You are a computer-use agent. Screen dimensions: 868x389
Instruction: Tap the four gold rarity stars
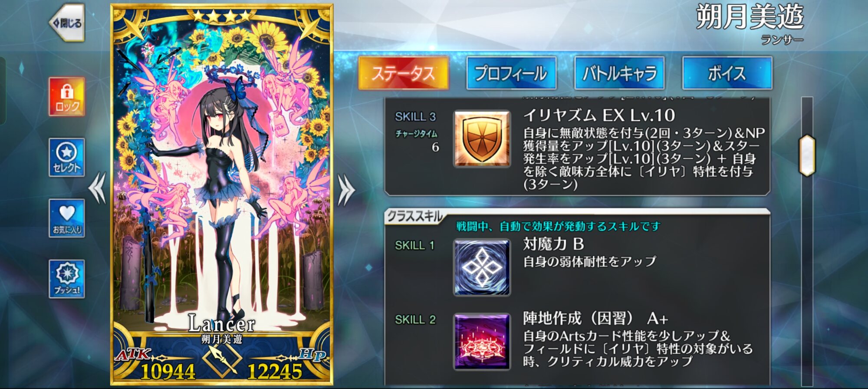(x=222, y=16)
